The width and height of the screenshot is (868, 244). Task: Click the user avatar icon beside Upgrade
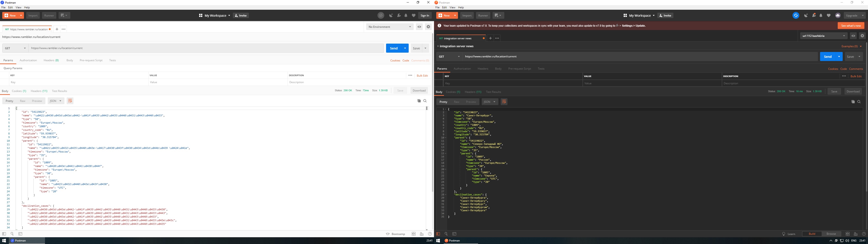pyautogui.click(x=838, y=16)
